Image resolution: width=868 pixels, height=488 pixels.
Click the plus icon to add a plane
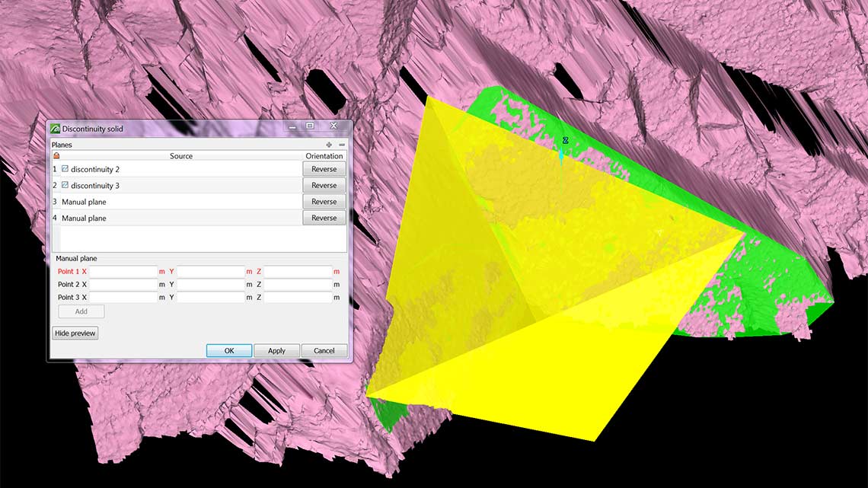(329, 145)
